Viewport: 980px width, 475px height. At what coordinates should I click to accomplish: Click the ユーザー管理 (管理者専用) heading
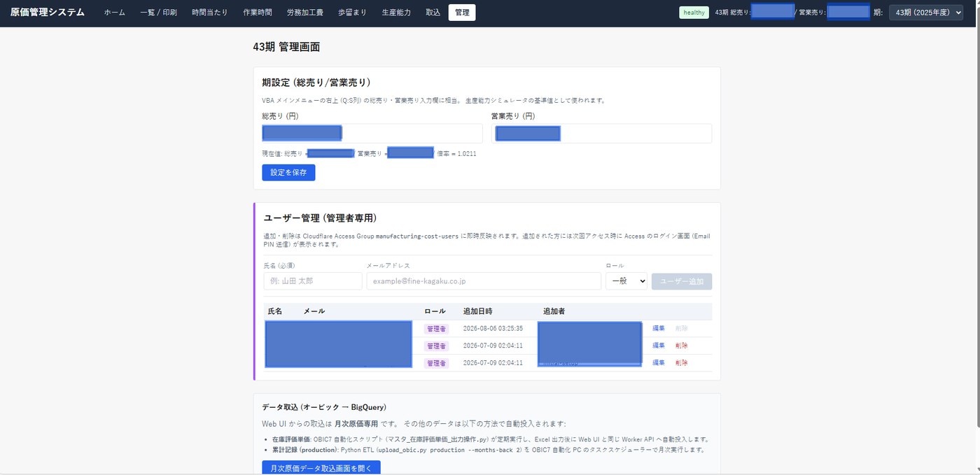321,218
